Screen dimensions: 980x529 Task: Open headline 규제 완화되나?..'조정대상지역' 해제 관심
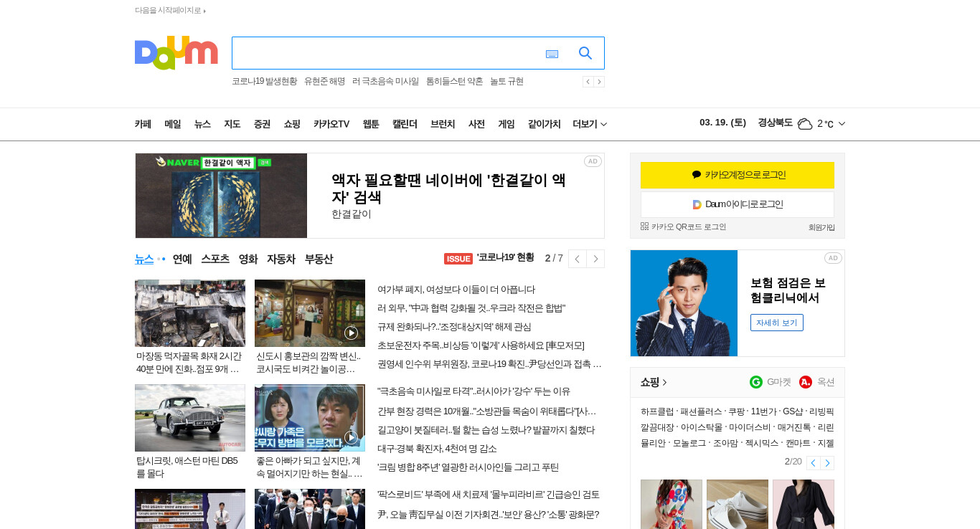454,327
